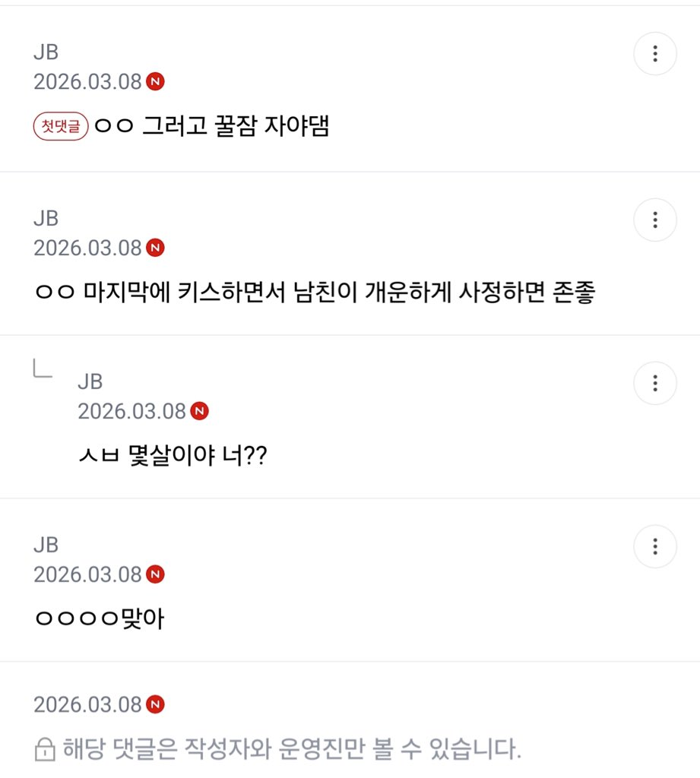Click the N badge on the '몇살이야 너??' reply
This screenshot has width=700, height=778.
(199, 411)
